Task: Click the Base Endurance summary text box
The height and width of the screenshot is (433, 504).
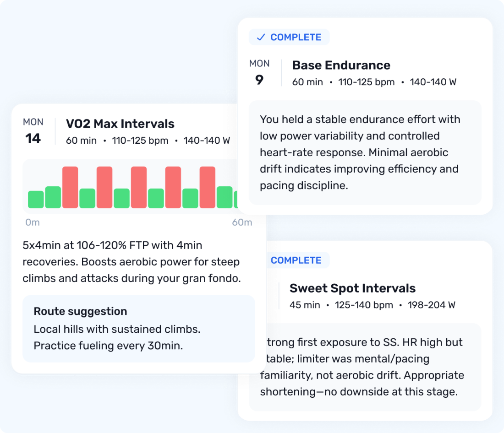Action: 365,152
